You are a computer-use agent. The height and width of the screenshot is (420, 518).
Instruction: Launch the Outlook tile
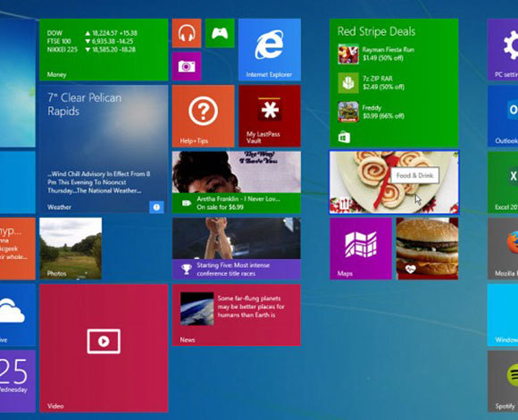(x=503, y=116)
